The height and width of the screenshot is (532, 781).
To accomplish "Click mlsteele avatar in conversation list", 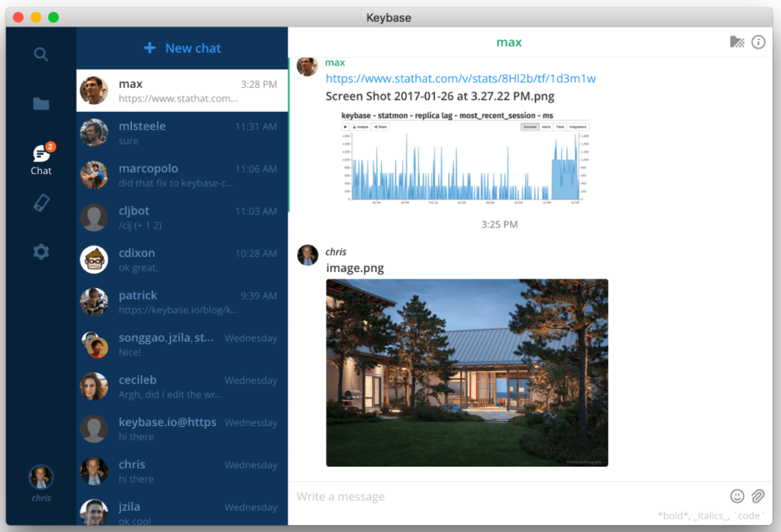I will pyautogui.click(x=94, y=133).
